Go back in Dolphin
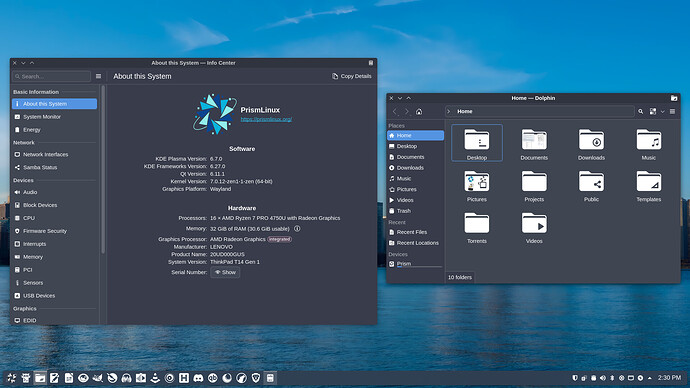Image resolution: width=690 pixels, height=388 pixels. 395,112
